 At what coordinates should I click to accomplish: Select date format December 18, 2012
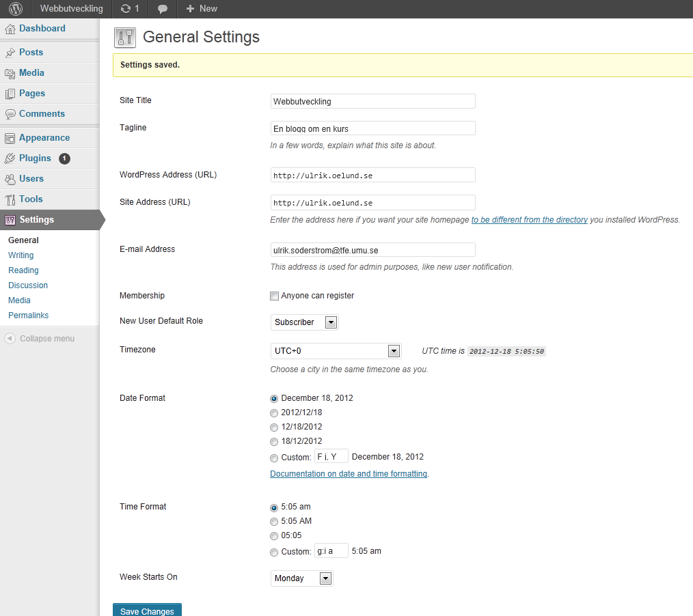pos(274,399)
